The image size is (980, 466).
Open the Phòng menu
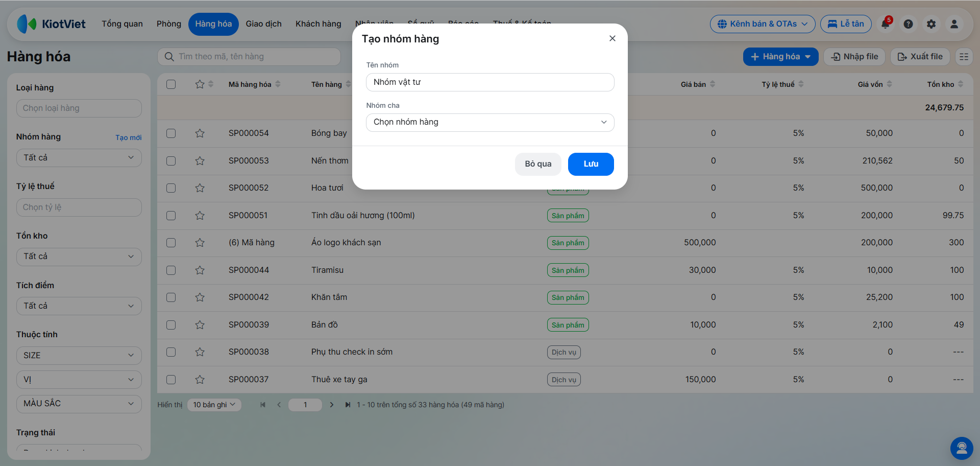coord(169,24)
